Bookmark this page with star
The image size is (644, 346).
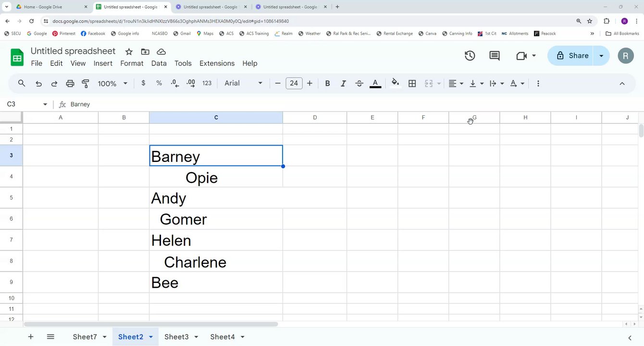point(590,21)
